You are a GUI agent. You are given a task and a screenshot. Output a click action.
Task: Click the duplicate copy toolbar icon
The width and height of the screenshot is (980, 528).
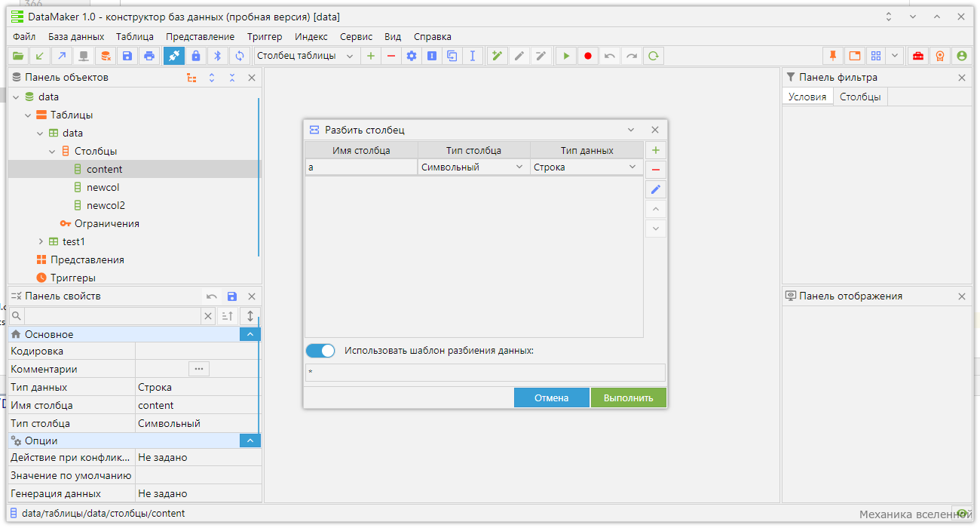[x=452, y=56]
